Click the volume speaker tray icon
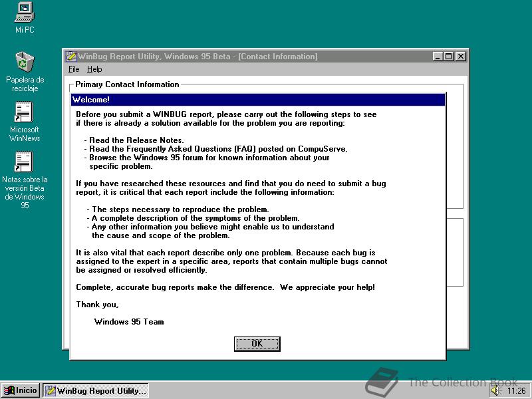This screenshot has width=532, height=399. tap(495, 390)
